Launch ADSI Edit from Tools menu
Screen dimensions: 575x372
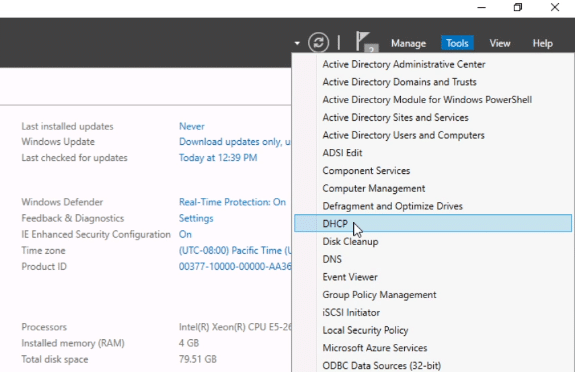(433, 153)
